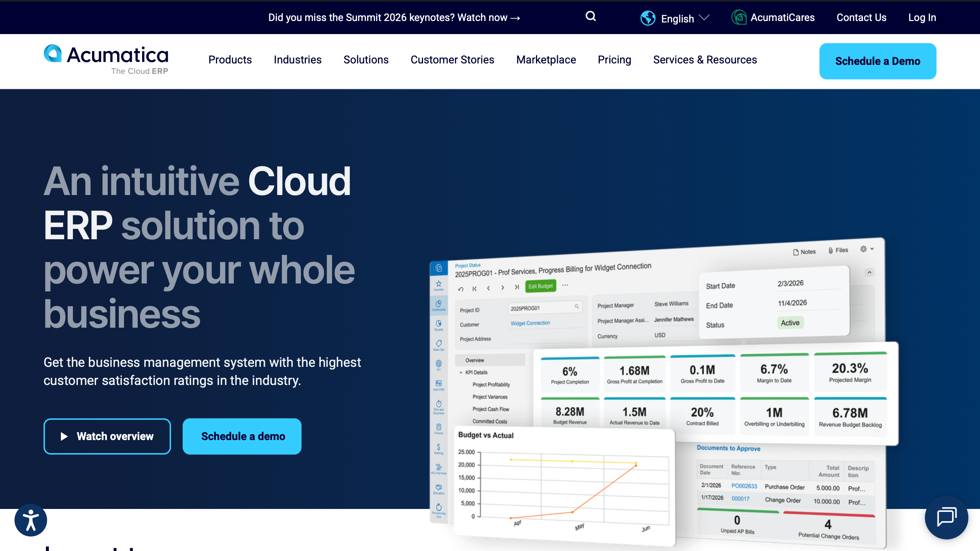Open the live chat bubble

(x=946, y=517)
